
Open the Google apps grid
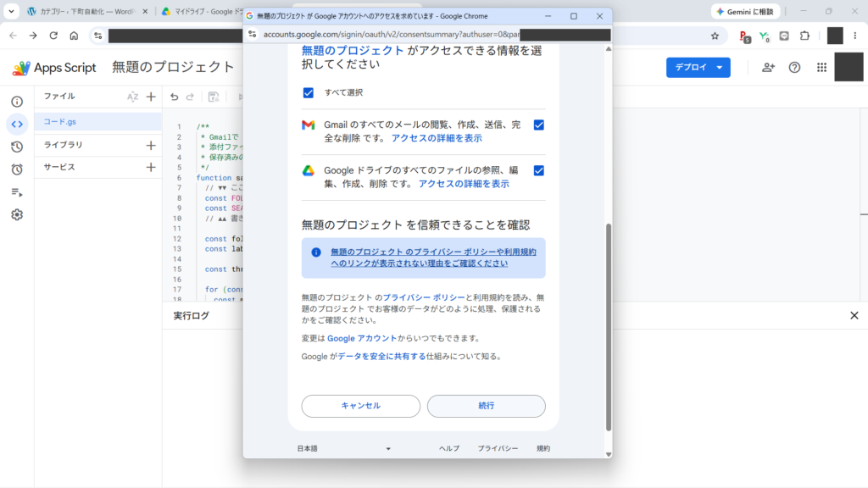pos(821,68)
